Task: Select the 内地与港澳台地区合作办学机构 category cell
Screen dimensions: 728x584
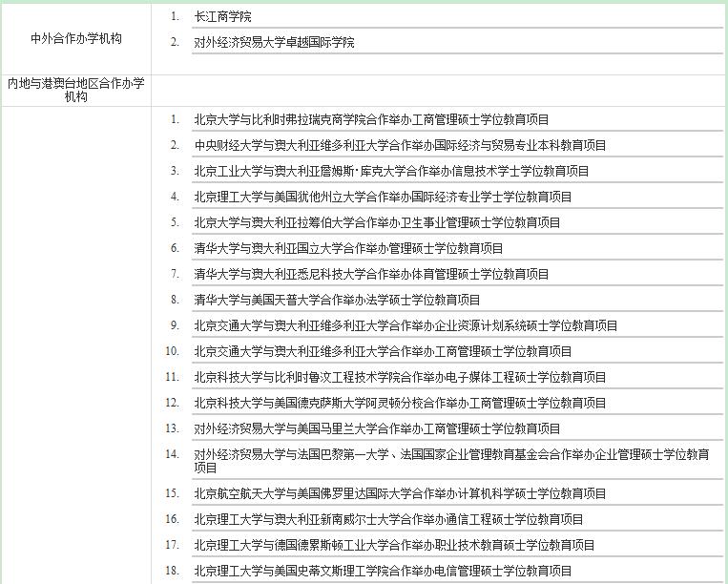Action: [76, 90]
